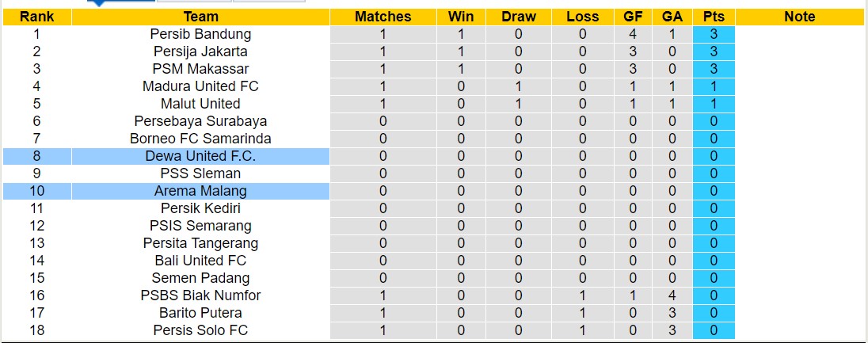The height and width of the screenshot is (343, 868).
Task: Click Madura United FC team name
Action: tap(200, 86)
